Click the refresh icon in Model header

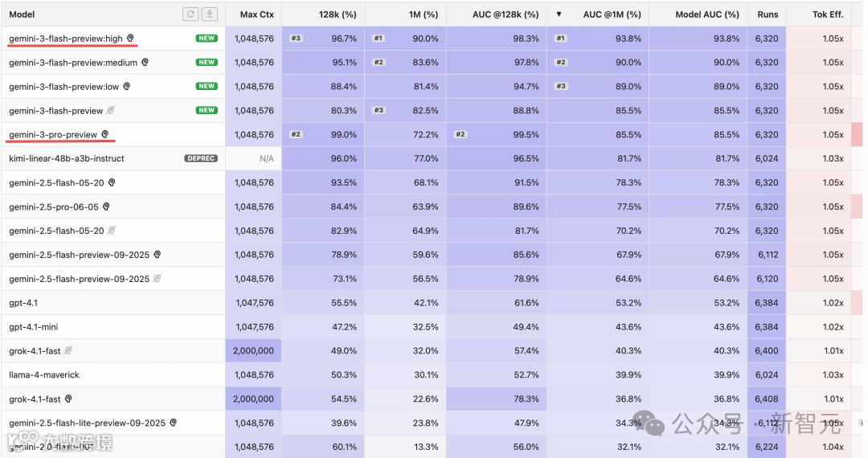[x=190, y=14]
